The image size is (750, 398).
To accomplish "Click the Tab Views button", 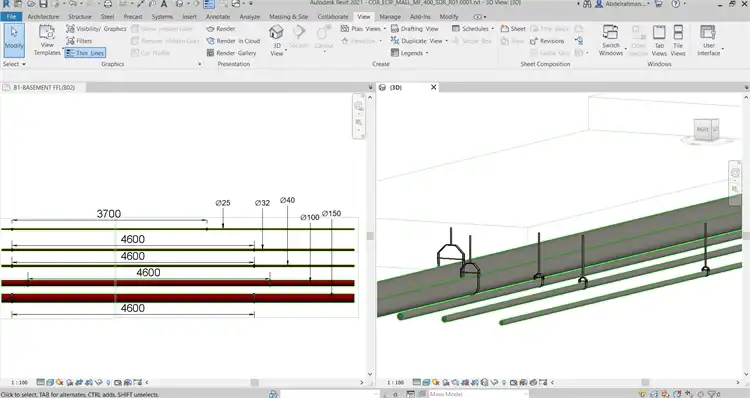I will (659, 40).
